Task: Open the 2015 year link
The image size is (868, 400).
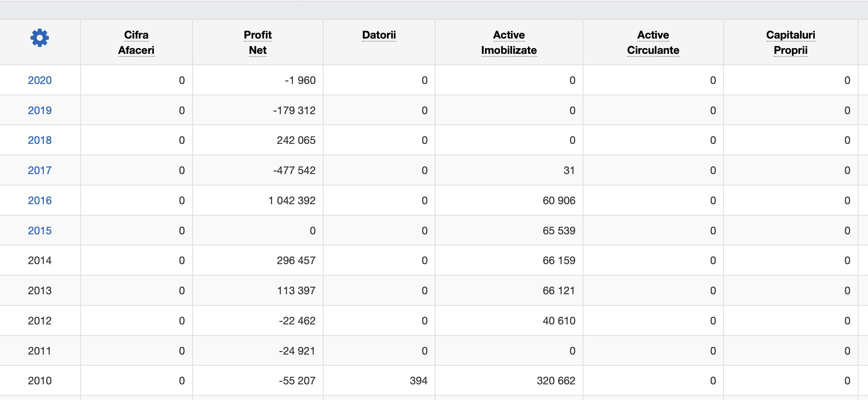Action: click(40, 231)
